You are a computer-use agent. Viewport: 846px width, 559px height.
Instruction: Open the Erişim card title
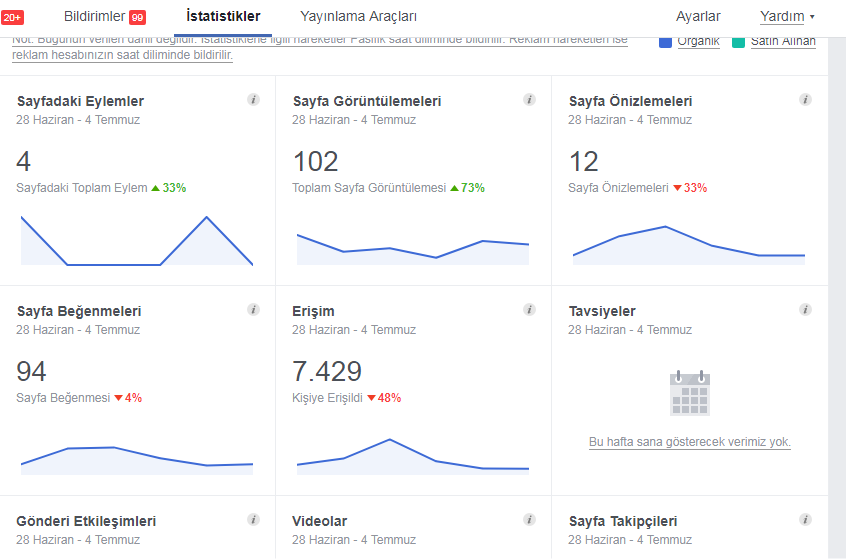click(313, 311)
